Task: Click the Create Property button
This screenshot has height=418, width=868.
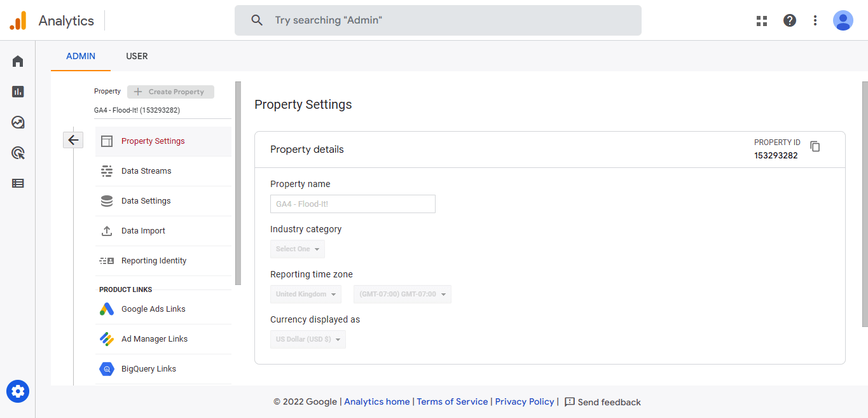Action: click(x=170, y=92)
